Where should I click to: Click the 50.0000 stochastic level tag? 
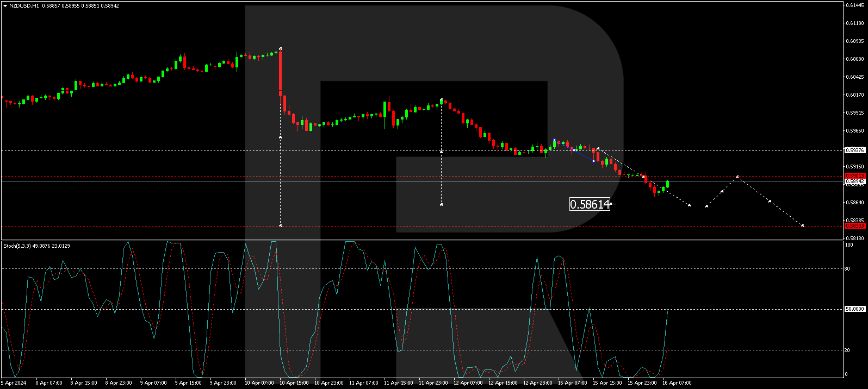(x=854, y=309)
